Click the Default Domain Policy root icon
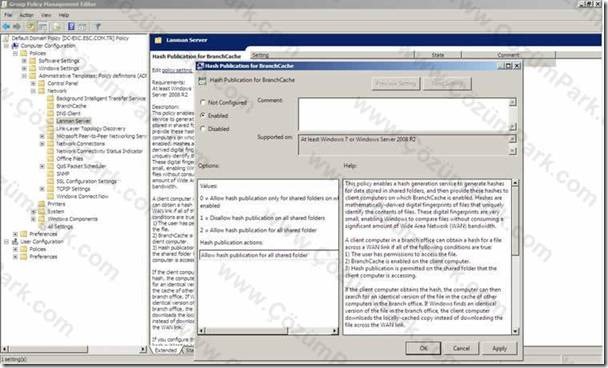Viewport: 608px width, 368px height. (6, 38)
